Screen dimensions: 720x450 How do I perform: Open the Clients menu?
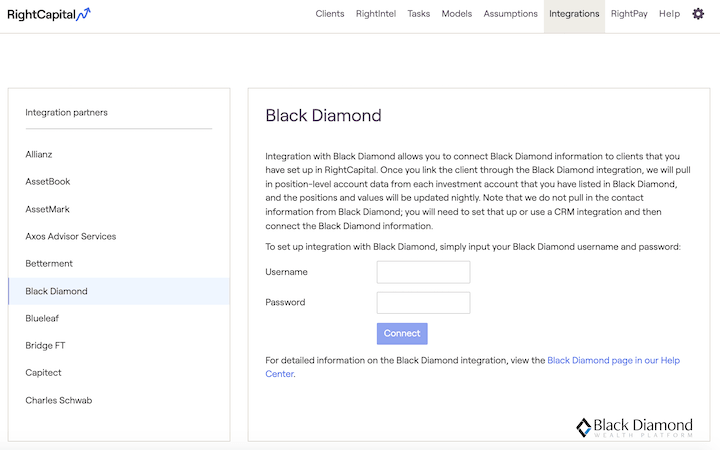coord(330,14)
